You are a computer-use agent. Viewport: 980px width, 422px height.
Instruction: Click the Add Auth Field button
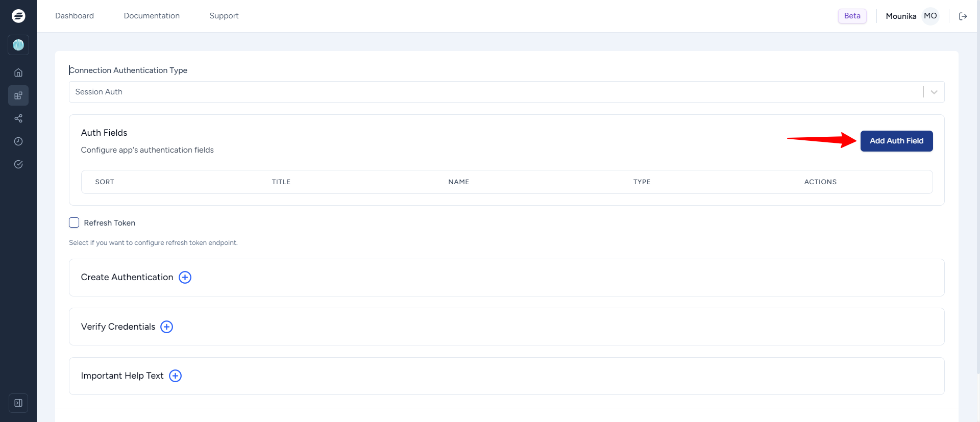pyautogui.click(x=896, y=141)
